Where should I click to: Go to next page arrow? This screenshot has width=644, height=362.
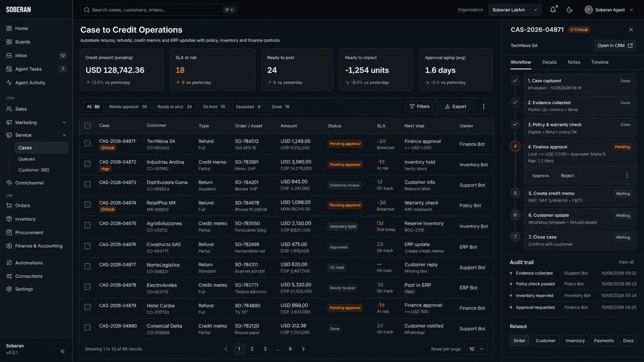coord(303,349)
